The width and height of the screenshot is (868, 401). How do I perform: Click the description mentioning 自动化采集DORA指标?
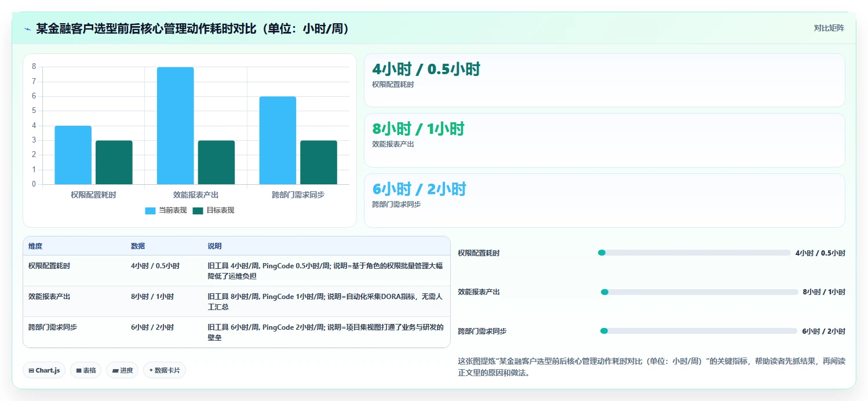[x=326, y=302]
